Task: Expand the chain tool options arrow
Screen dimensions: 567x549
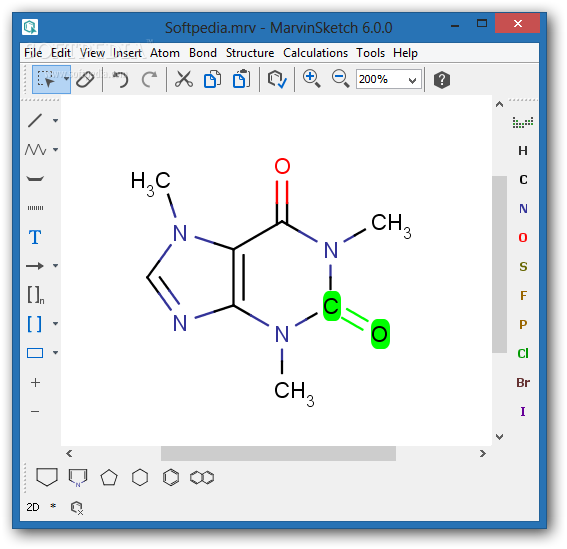Action: point(55,149)
